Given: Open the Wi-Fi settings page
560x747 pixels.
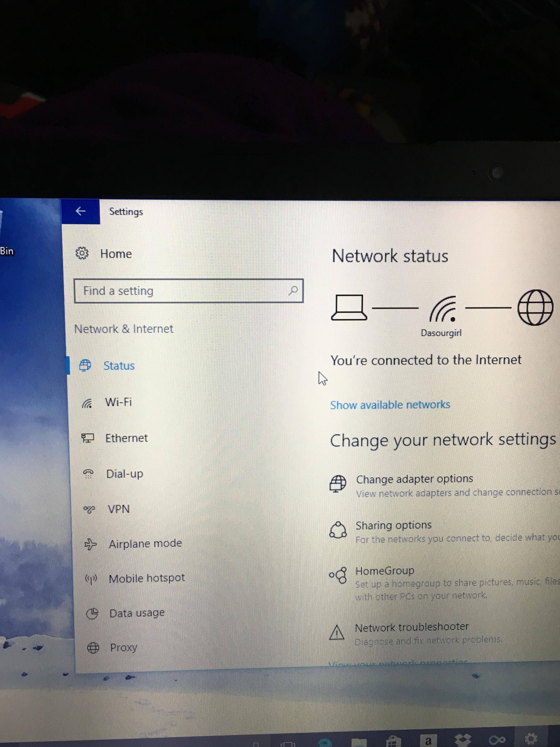Looking at the screenshot, I should 118,402.
